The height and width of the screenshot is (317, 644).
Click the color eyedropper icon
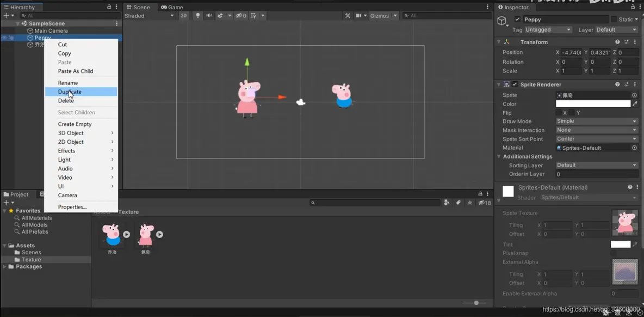pos(635,103)
